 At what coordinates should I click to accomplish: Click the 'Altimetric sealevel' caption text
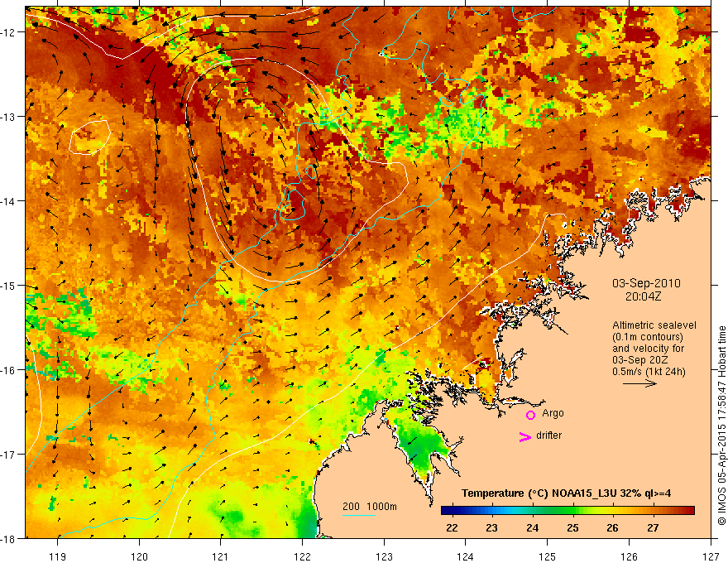point(654,325)
